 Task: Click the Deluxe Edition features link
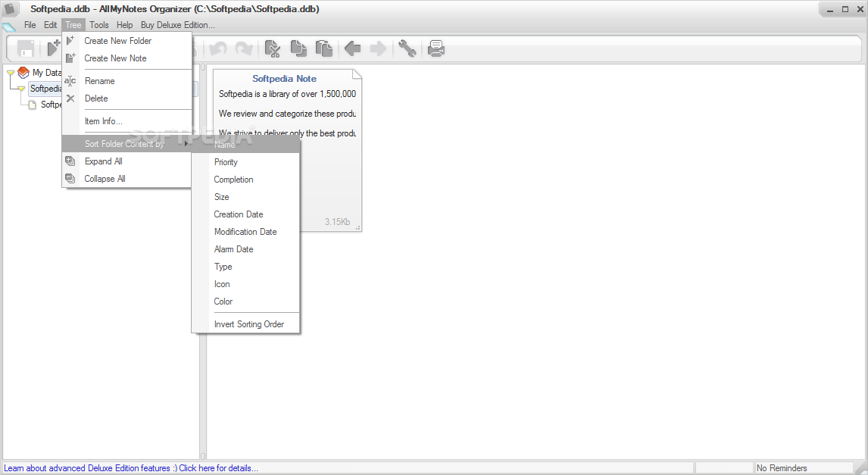click(130, 468)
